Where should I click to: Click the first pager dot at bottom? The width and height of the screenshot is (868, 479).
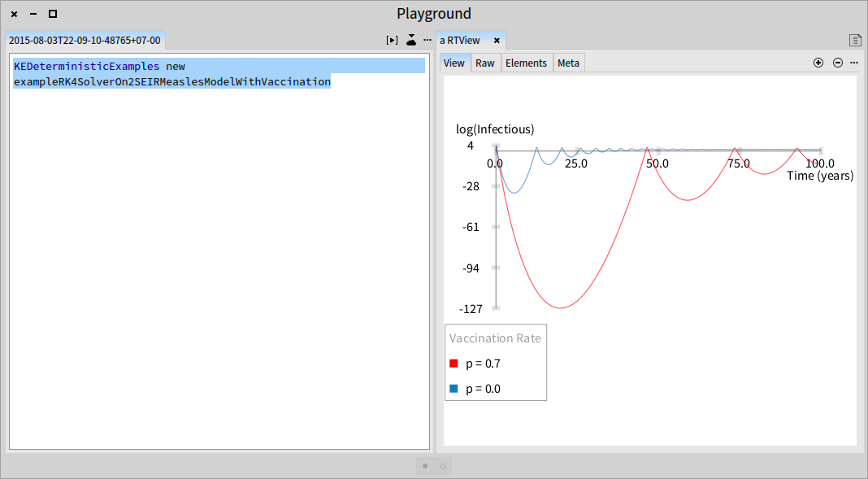click(425, 466)
